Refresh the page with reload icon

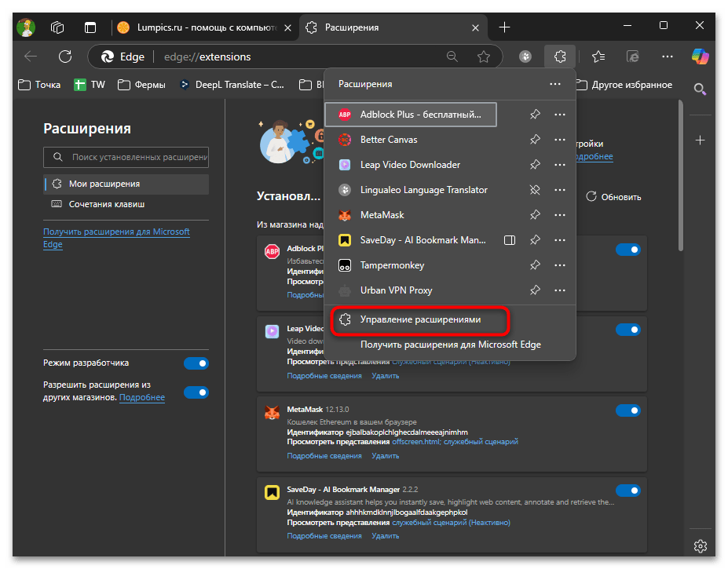coord(65,57)
